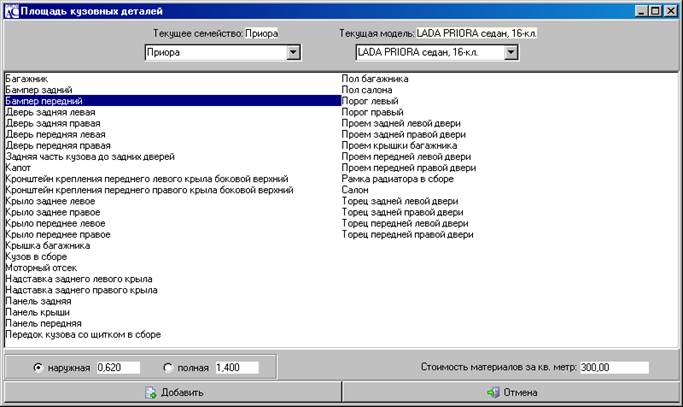Select Проем задней левой двери
Viewport: 683px width, 407px height.
[401, 123]
